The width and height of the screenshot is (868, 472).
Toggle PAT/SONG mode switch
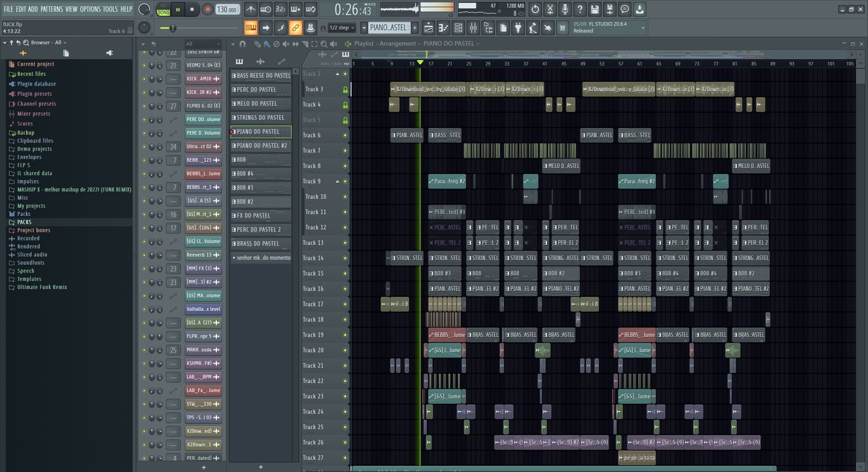coord(164,9)
